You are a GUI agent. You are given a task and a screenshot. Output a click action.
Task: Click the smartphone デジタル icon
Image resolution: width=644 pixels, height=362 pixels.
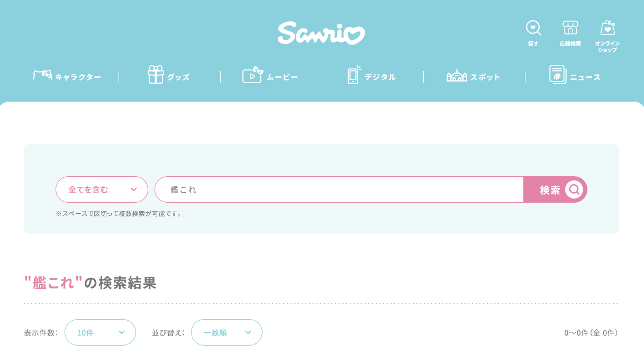coord(353,75)
